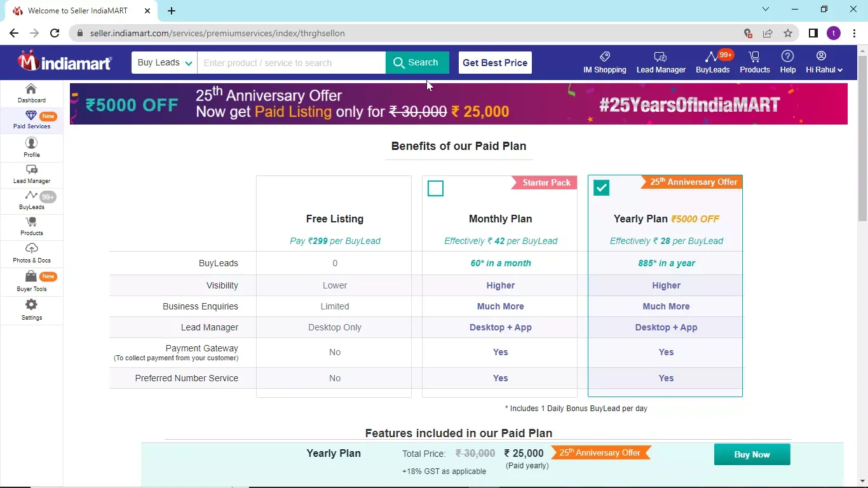The width and height of the screenshot is (868, 488).
Task: Open Chrome profile avatar
Action: tap(834, 33)
